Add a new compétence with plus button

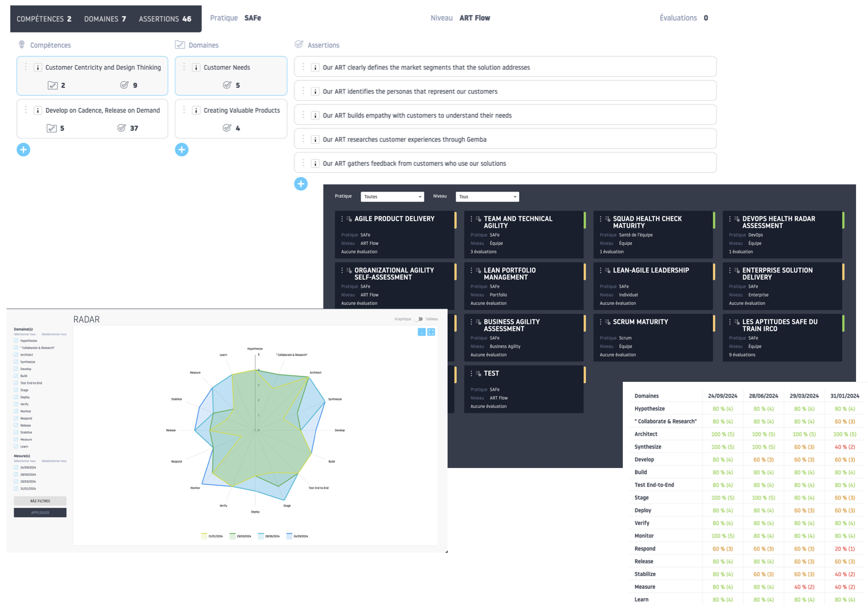tap(23, 150)
